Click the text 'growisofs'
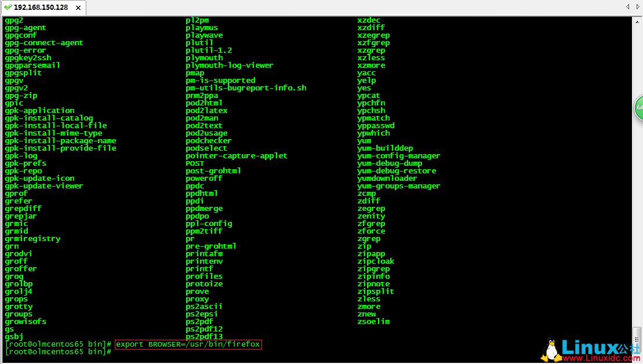Screen dimensions: 643x364 click(26, 321)
